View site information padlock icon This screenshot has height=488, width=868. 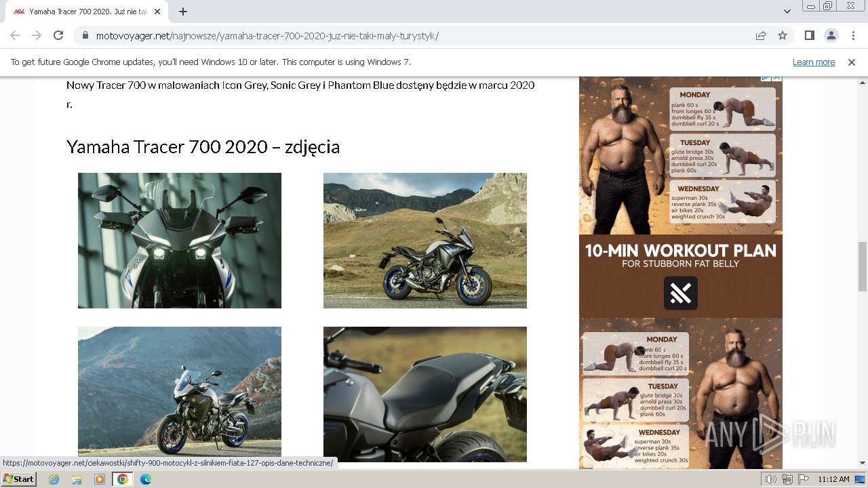click(x=85, y=35)
